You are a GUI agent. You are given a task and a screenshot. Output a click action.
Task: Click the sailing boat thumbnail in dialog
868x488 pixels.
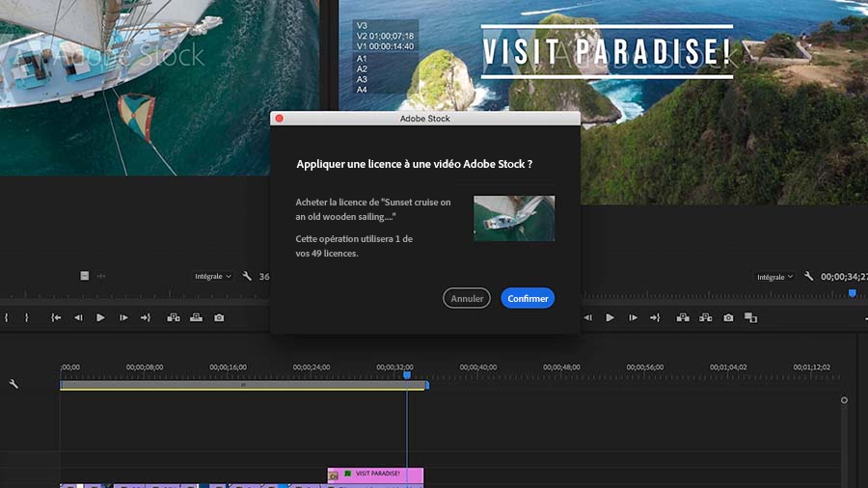[x=514, y=218]
